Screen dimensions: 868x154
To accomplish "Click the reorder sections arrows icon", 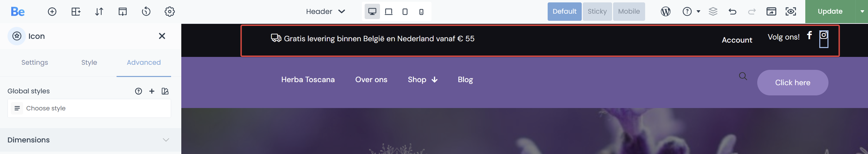I will [99, 12].
